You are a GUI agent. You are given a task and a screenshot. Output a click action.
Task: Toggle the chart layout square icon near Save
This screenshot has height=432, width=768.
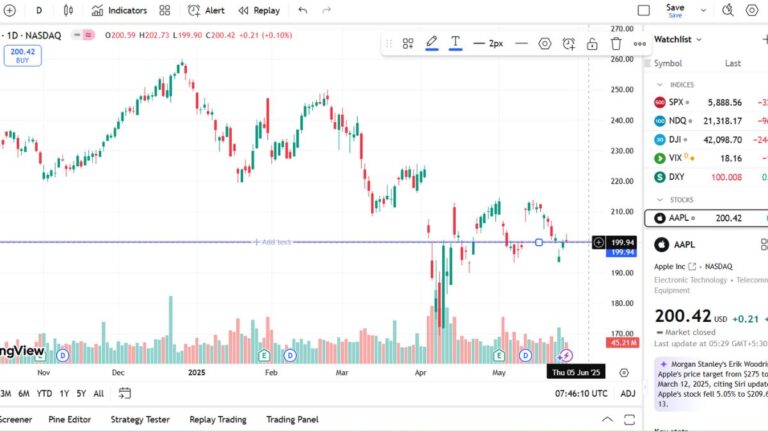coord(644,10)
